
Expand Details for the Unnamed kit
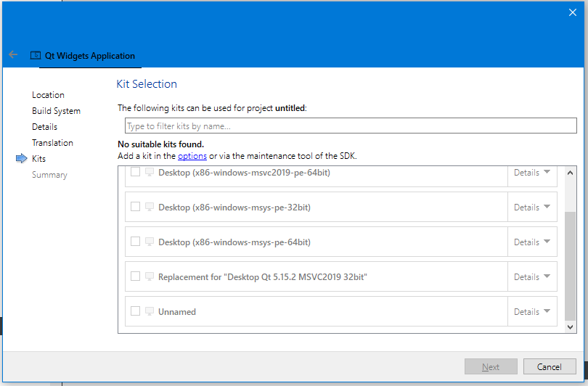532,312
